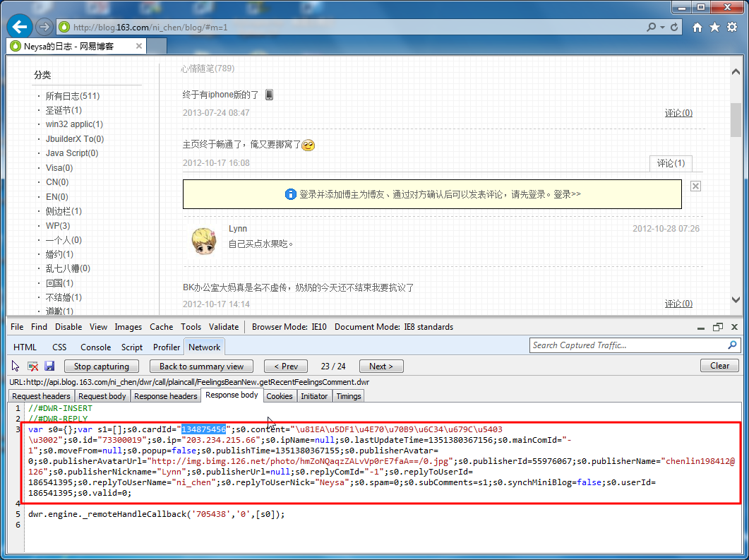Click the 评论(1) comment tab

(671, 163)
